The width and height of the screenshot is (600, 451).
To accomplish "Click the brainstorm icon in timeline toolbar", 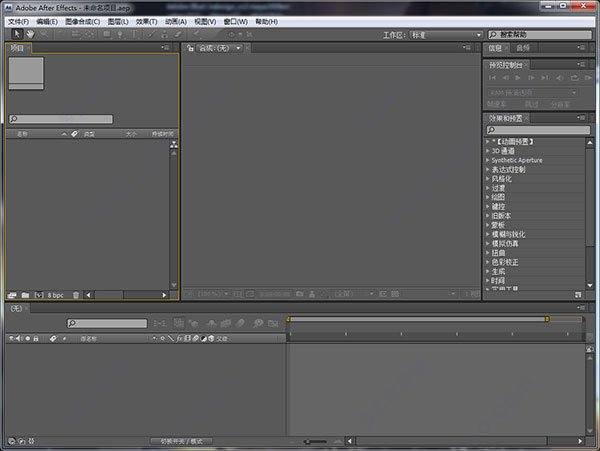I will [258, 324].
